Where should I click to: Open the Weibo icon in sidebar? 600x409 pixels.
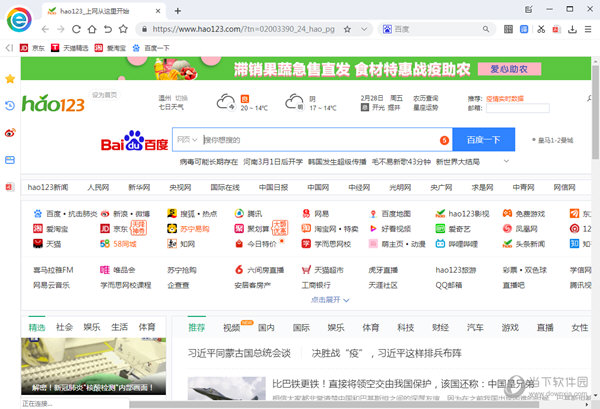coord(10,132)
